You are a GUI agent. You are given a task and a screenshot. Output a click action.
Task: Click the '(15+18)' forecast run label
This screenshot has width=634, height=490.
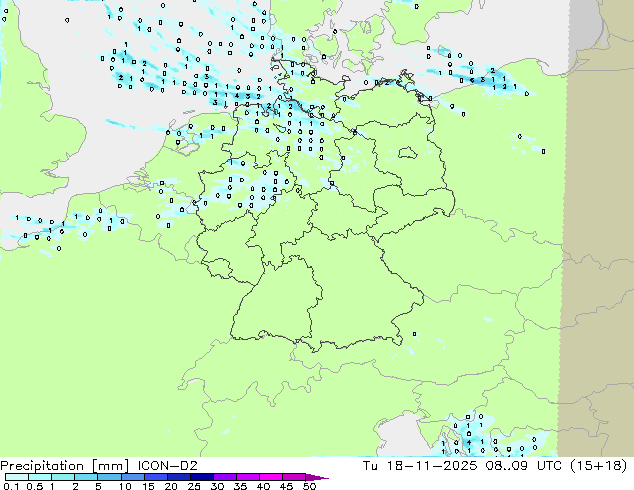(x=598, y=466)
